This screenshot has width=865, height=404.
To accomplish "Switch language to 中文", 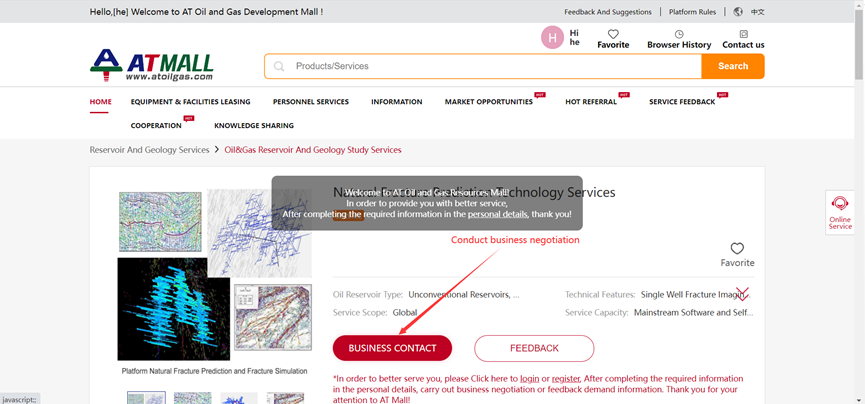I will pyautogui.click(x=758, y=12).
